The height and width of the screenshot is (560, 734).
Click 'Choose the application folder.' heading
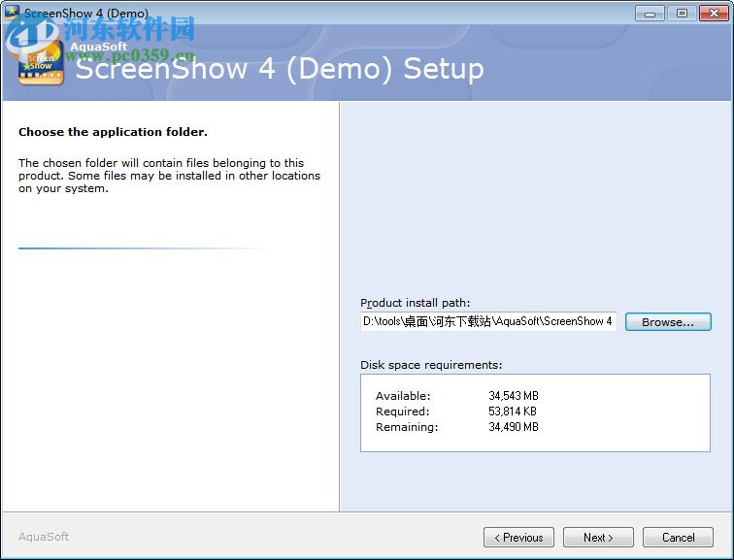[113, 132]
